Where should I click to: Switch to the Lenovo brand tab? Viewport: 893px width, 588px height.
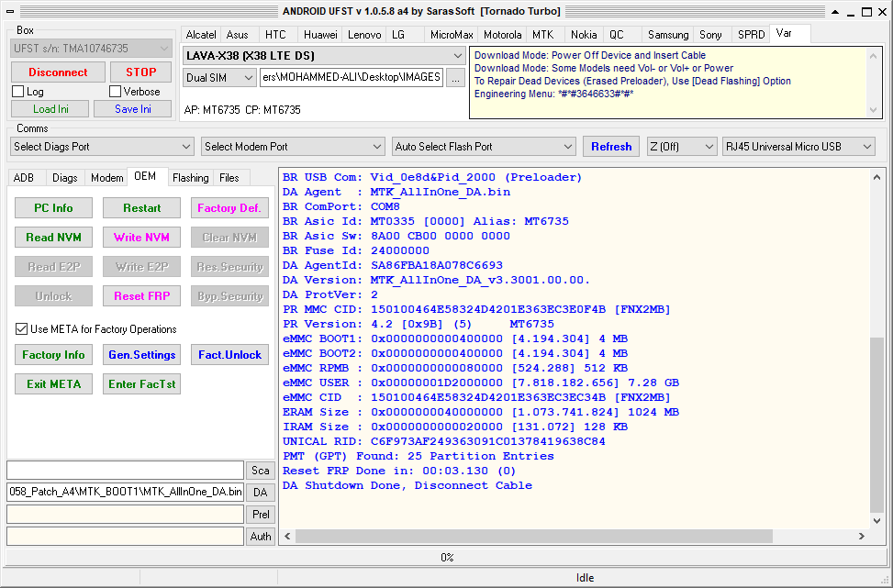pos(364,35)
